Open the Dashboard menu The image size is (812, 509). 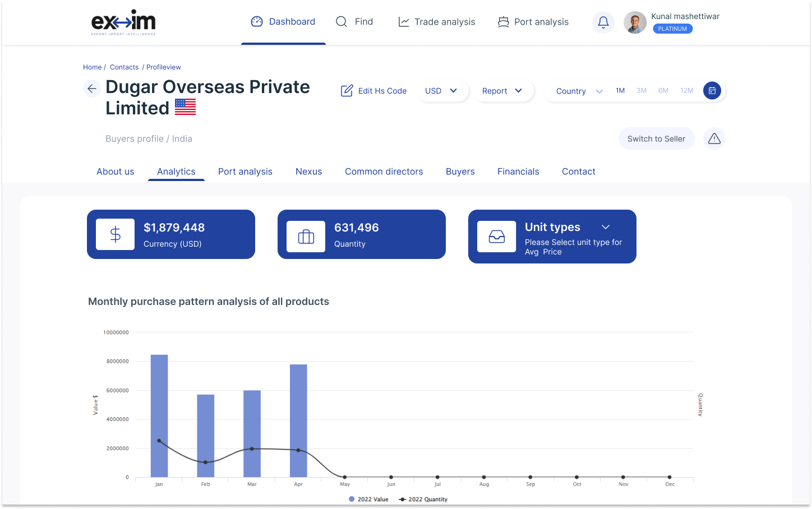point(283,22)
